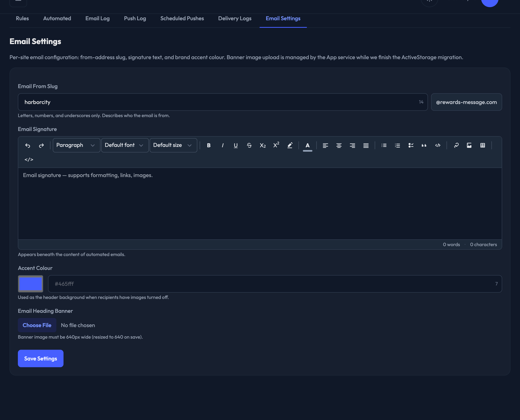Click into the email signature editor area
The width and height of the screenshot is (520, 420).
[x=260, y=204]
